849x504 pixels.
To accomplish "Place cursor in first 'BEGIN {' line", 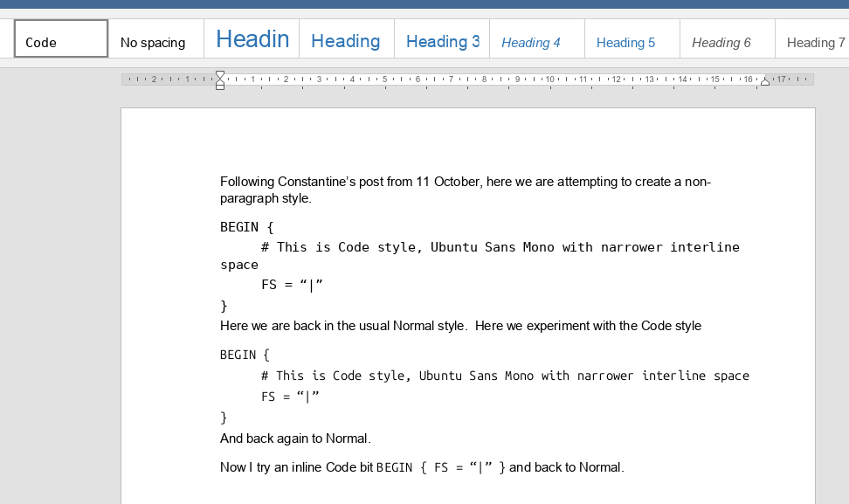I will click(x=239, y=227).
